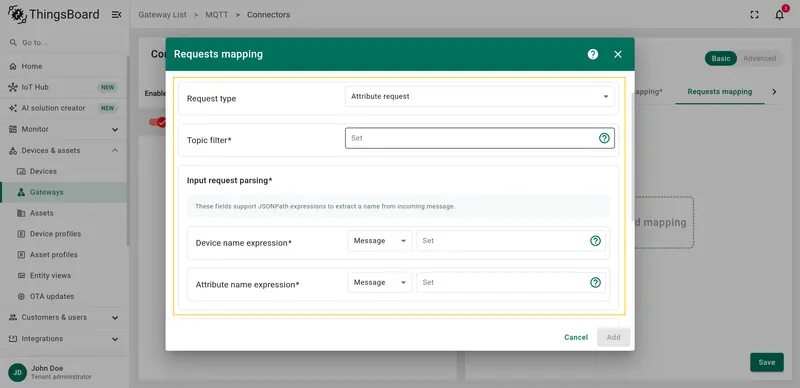Click the Add button in dialog
Viewport: 800px width, 388px height.
[613, 337]
